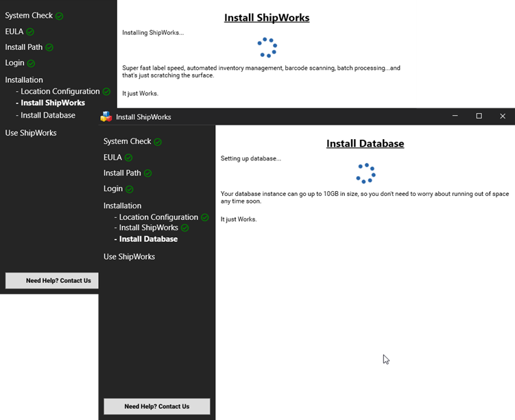Click the EULA green check in the back window
The width and height of the screenshot is (515, 420).
pyautogui.click(x=30, y=32)
